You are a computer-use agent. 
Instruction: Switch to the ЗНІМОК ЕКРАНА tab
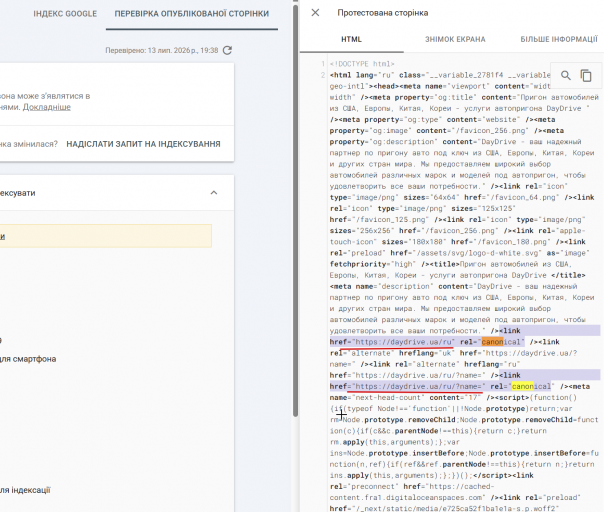point(455,39)
